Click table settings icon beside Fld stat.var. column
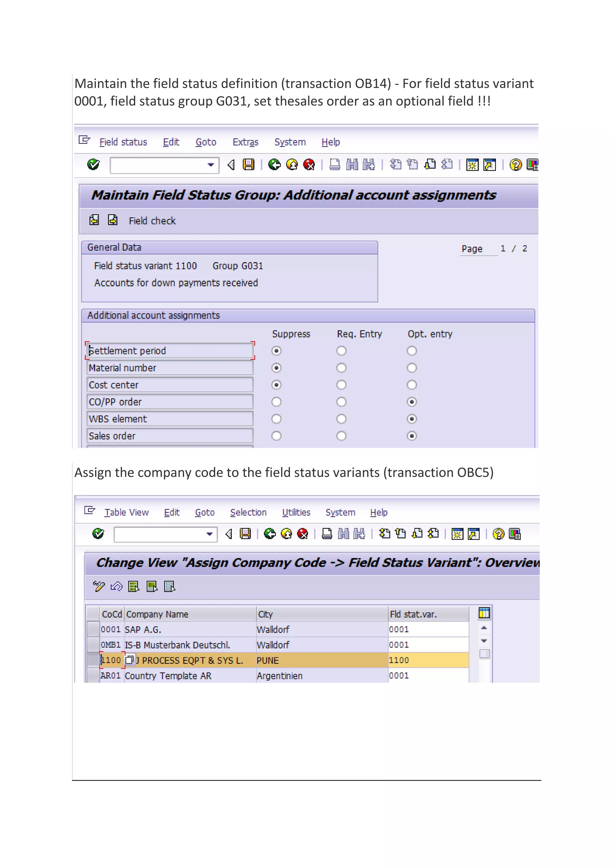This screenshot has width=614, height=868. [x=484, y=613]
